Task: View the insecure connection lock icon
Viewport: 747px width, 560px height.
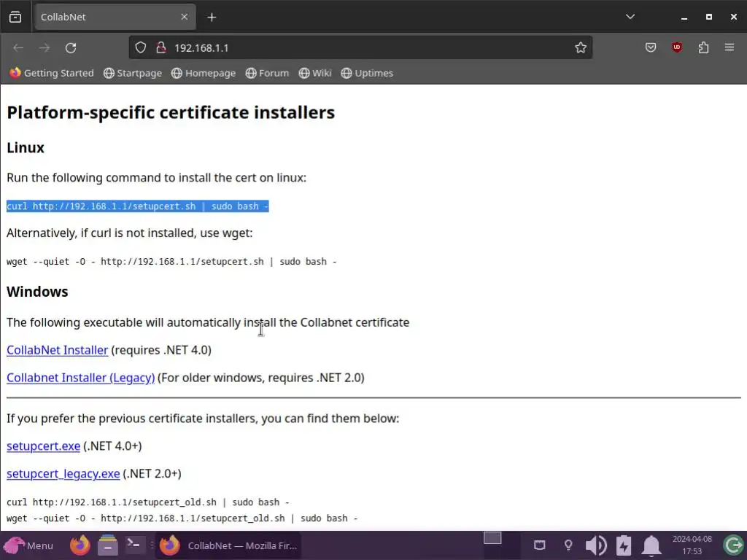Action: [x=161, y=47]
